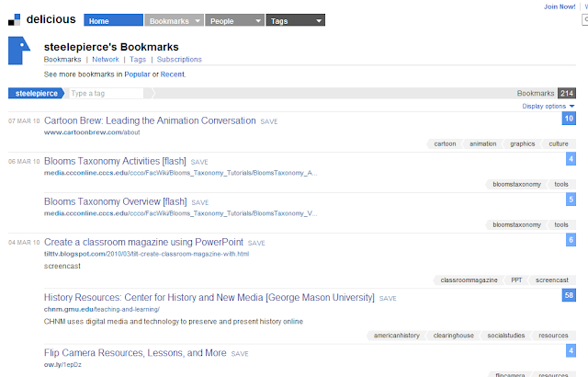Filter by the classroommagazine tag
Image resolution: width=588 pixels, height=377 pixels.
469,280
